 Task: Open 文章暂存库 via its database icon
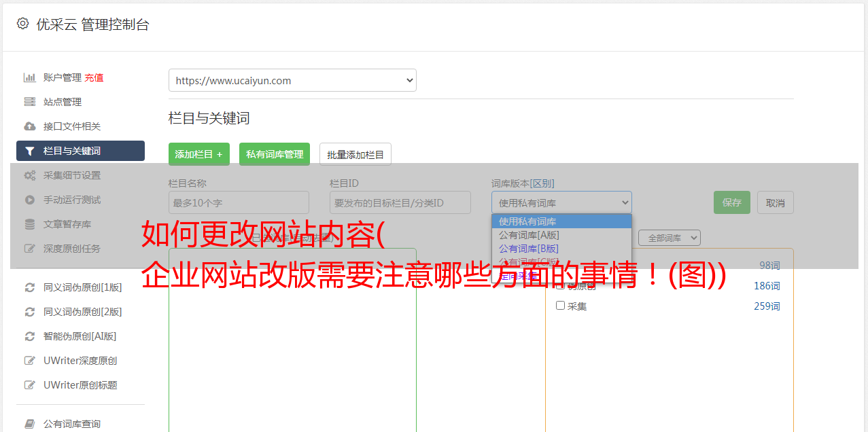point(30,224)
